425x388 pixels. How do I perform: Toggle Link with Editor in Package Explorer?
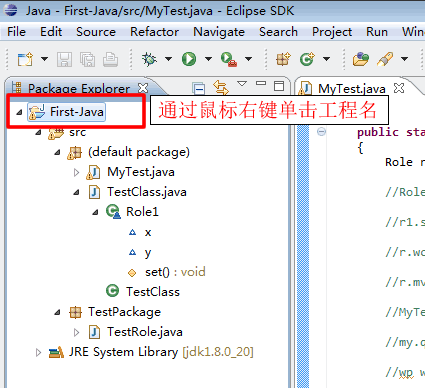pyautogui.click(x=221, y=87)
